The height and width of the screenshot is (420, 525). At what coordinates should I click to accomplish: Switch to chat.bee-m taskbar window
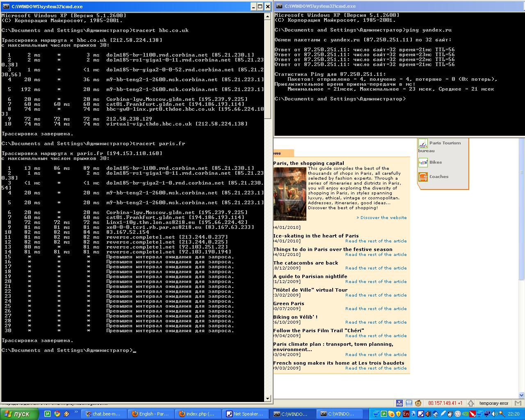click(x=103, y=414)
